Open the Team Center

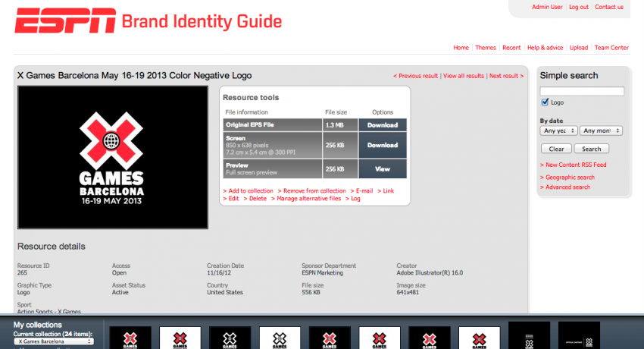pyautogui.click(x=611, y=48)
